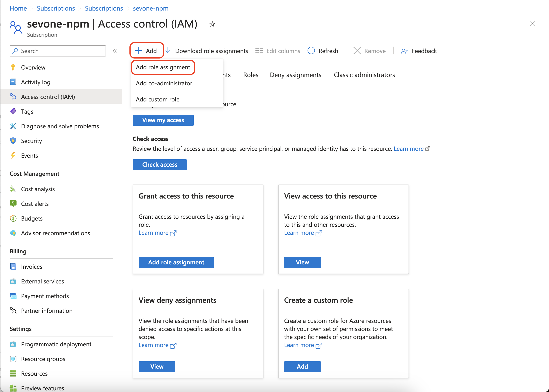Click the Partner information icon

13,311
